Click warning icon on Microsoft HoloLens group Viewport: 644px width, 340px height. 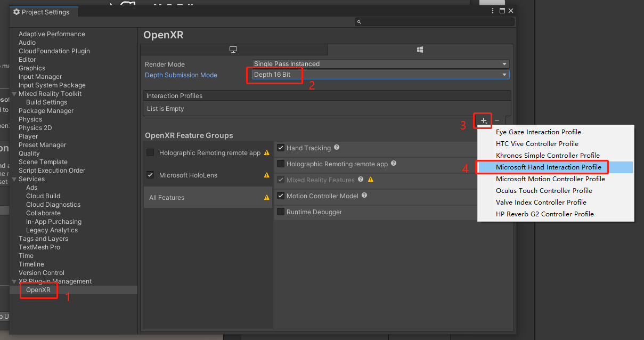(267, 175)
